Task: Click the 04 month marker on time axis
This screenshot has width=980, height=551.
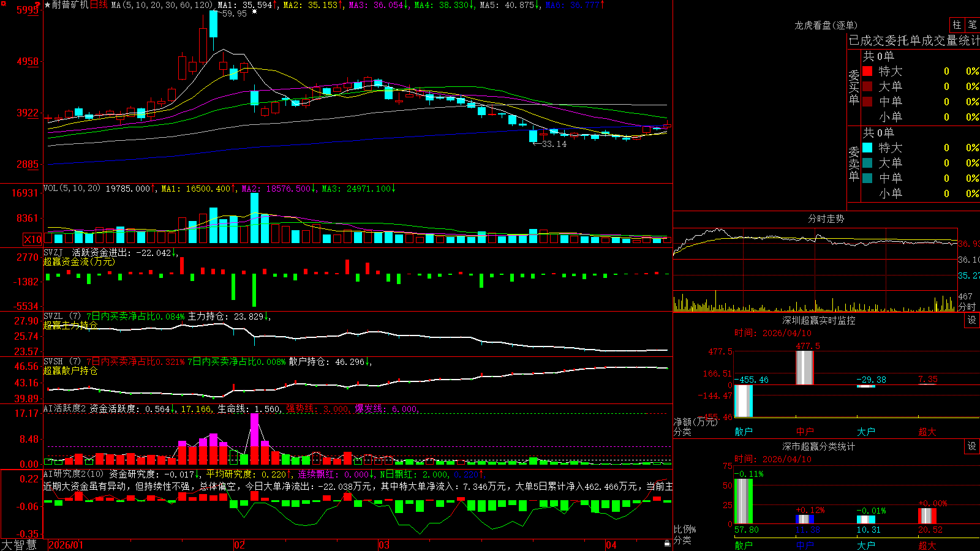Action: tap(611, 545)
